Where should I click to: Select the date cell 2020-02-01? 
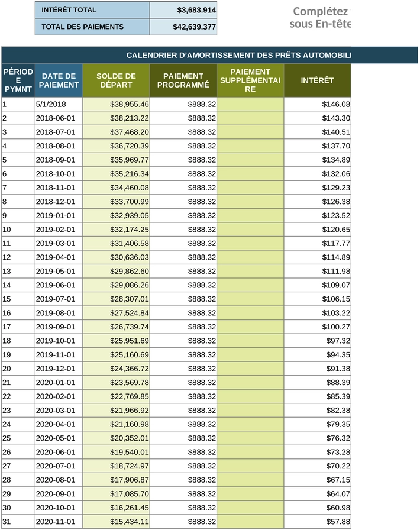59,396
